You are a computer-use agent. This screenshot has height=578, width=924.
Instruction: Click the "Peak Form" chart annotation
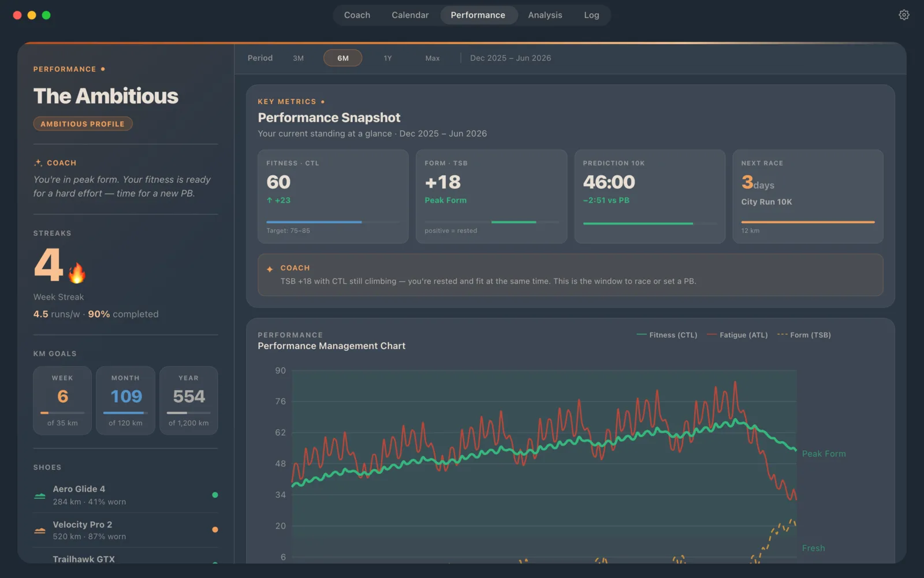(824, 454)
